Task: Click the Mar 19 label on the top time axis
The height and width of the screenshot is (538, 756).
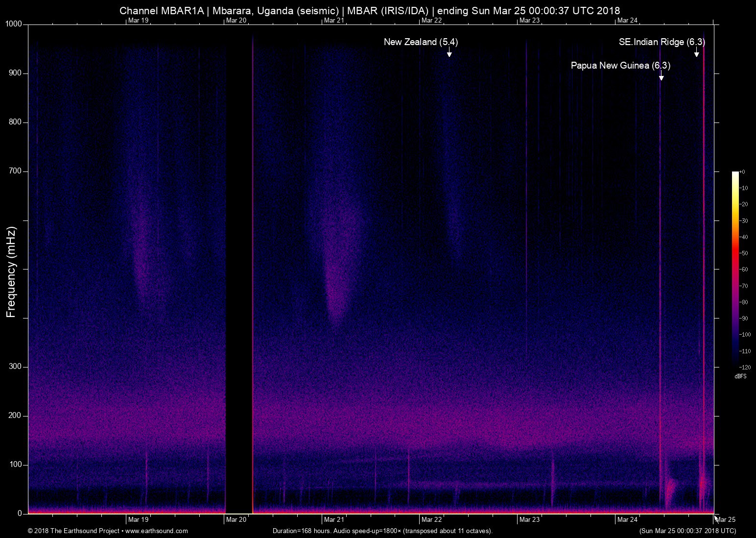Action: coord(138,20)
